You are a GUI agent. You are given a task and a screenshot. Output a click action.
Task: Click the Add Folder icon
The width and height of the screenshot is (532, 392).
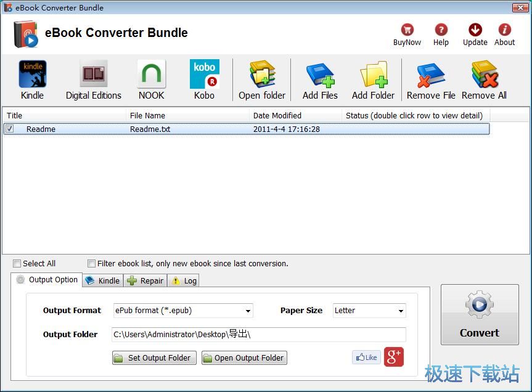[x=373, y=74]
